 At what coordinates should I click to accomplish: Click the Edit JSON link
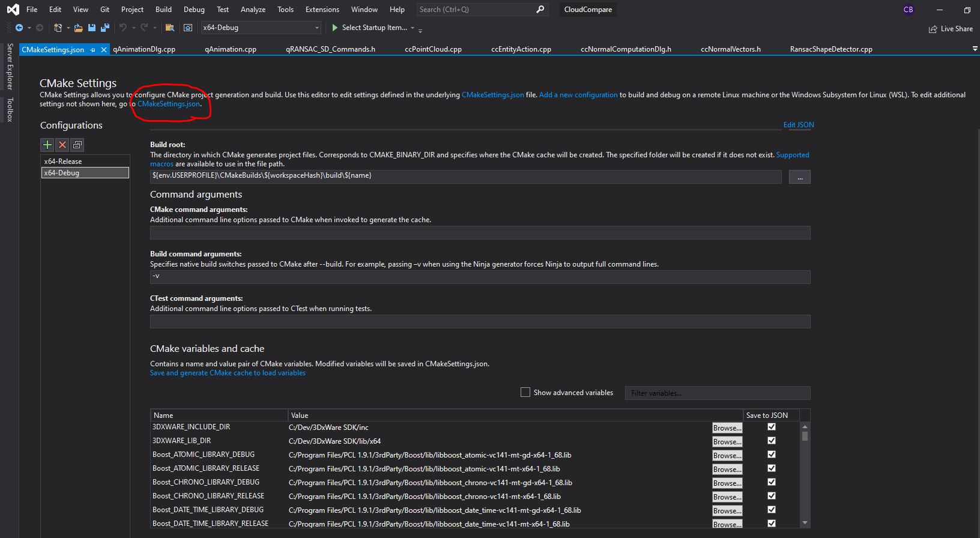click(799, 125)
